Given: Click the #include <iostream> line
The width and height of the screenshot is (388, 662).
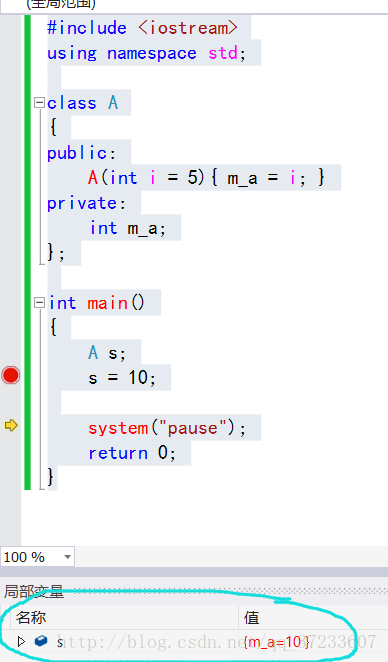Looking at the screenshot, I should (142, 28).
